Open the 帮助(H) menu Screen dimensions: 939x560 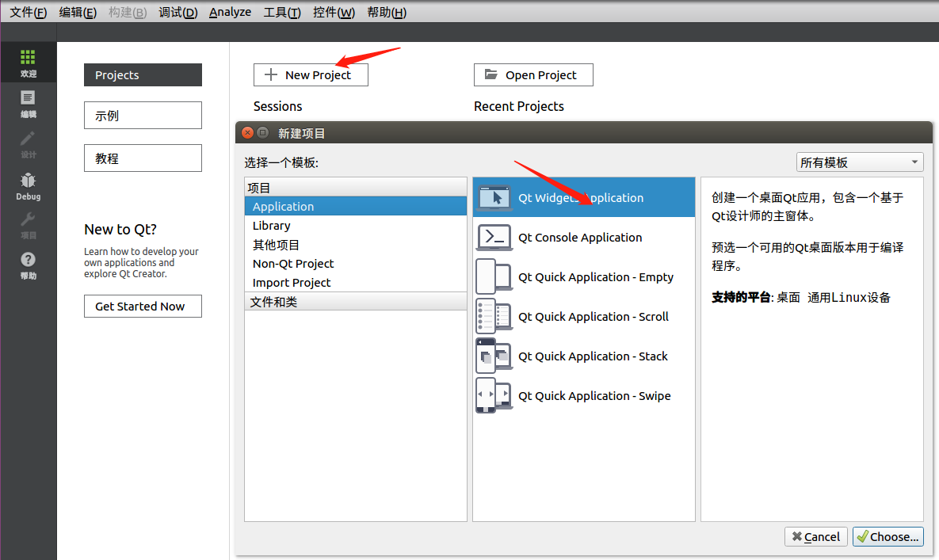pos(387,12)
